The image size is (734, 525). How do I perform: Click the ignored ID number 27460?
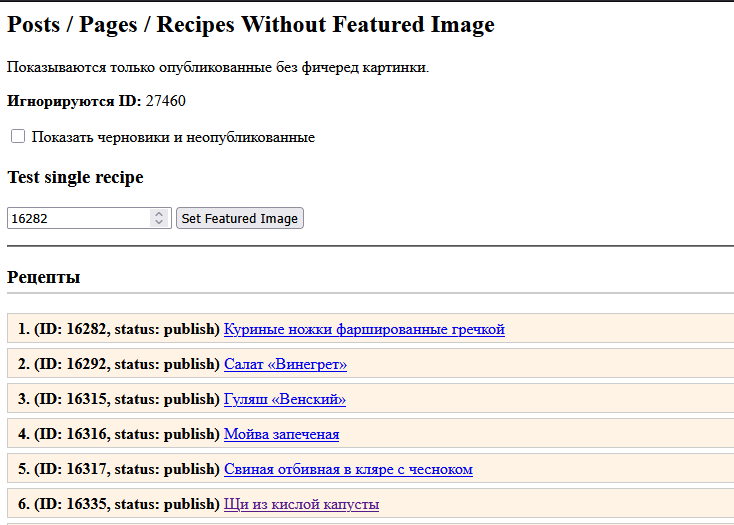tap(165, 101)
